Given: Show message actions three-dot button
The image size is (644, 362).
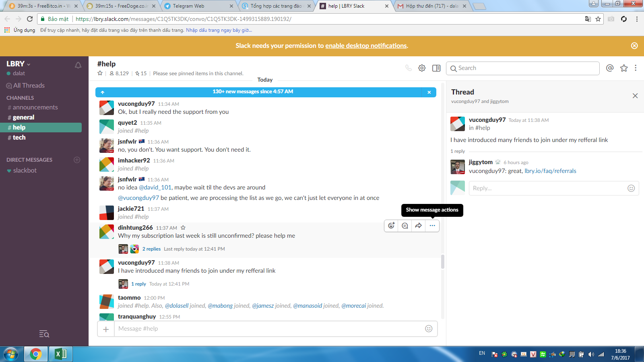Looking at the screenshot, I should (x=432, y=226).
